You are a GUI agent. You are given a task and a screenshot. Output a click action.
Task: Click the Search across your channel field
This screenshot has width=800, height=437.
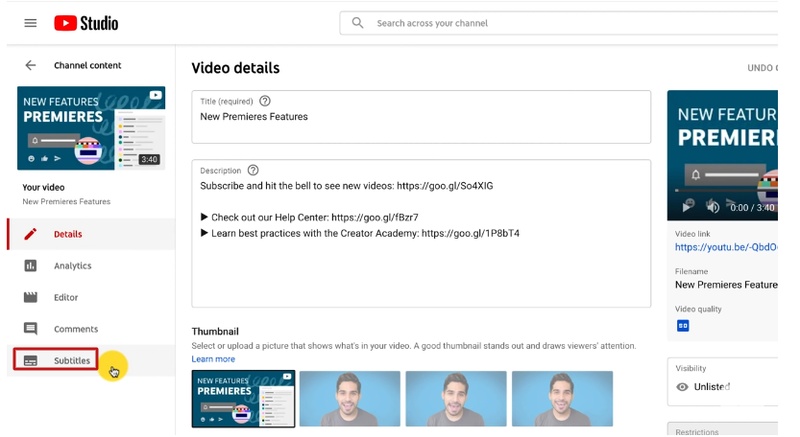tap(558, 23)
